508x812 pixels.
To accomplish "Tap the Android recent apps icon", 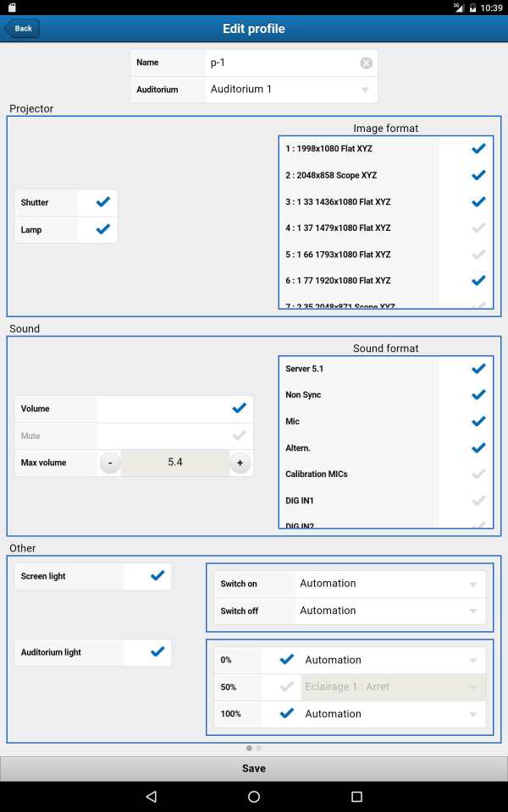I will pyautogui.click(x=356, y=796).
